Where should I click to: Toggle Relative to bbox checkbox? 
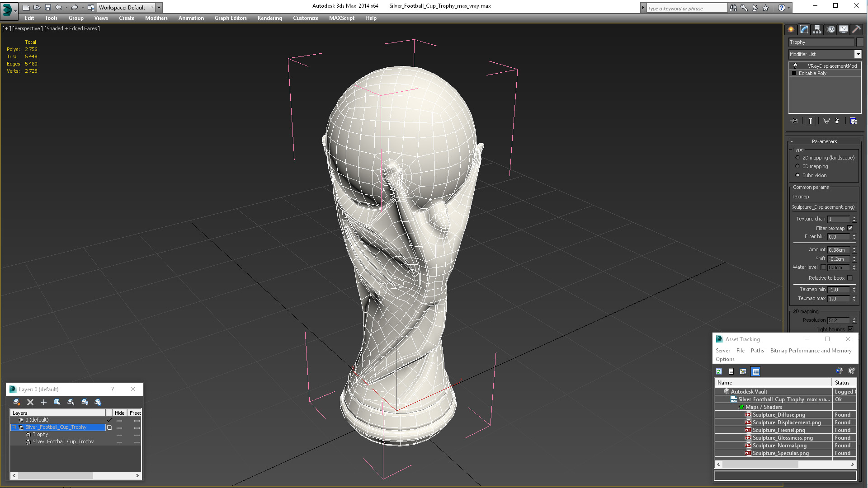click(850, 278)
